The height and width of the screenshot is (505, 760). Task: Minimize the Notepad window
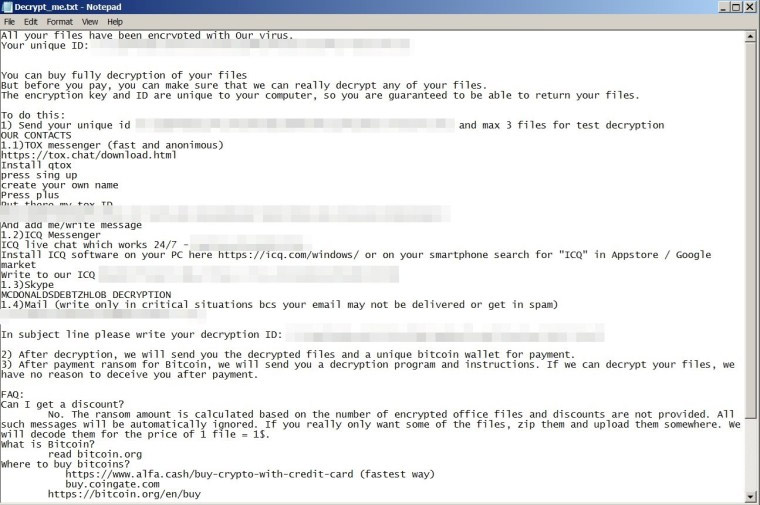[x=724, y=7]
